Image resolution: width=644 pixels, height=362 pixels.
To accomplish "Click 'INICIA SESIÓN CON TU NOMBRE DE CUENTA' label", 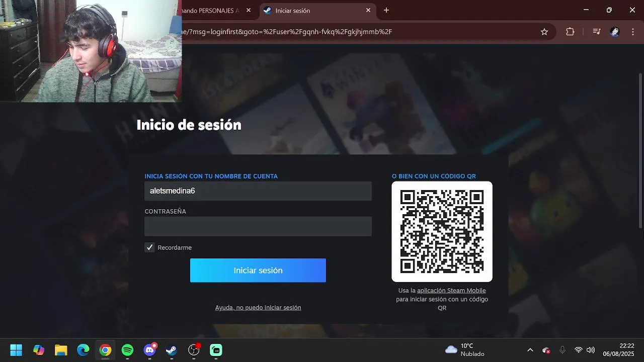I will click(x=211, y=176).
